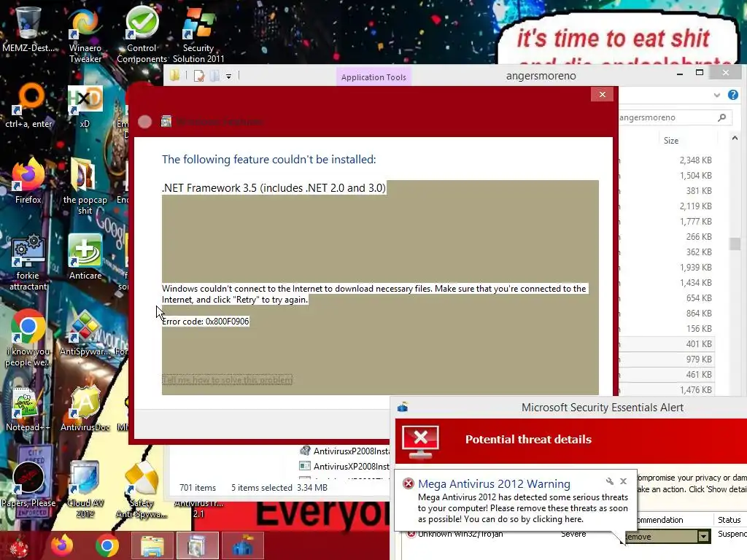Switch to the Security Essentials Alert taskbar button
747x560 pixels.
coord(242,545)
